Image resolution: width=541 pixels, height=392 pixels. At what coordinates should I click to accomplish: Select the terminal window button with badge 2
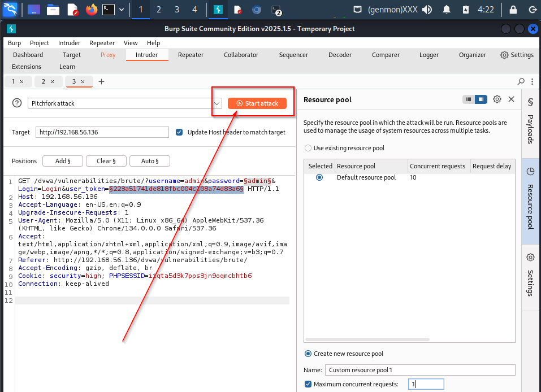tap(276, 10)
